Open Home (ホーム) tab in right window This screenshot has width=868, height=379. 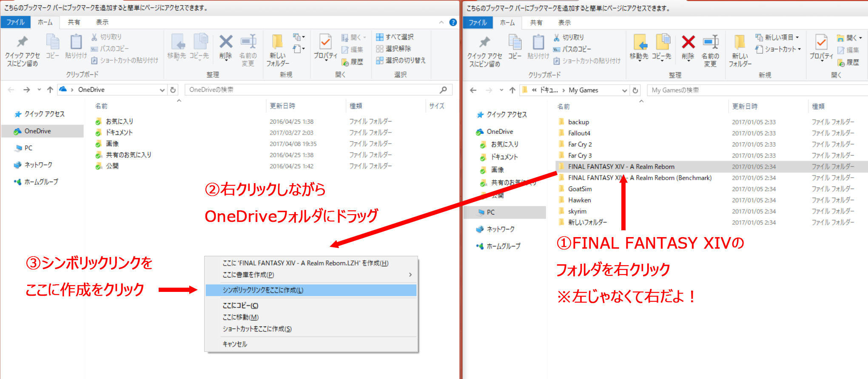click(507, 23)
